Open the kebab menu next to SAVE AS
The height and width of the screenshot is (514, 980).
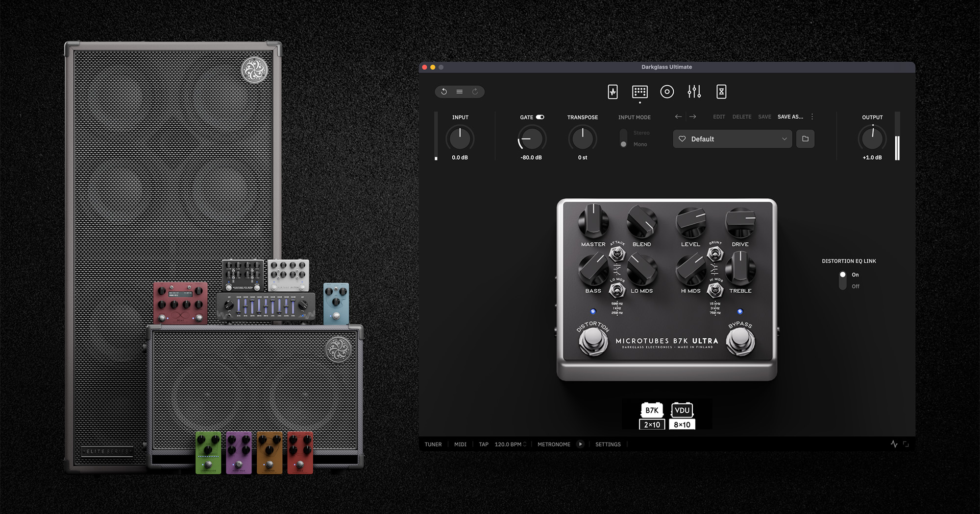[812, 117]
